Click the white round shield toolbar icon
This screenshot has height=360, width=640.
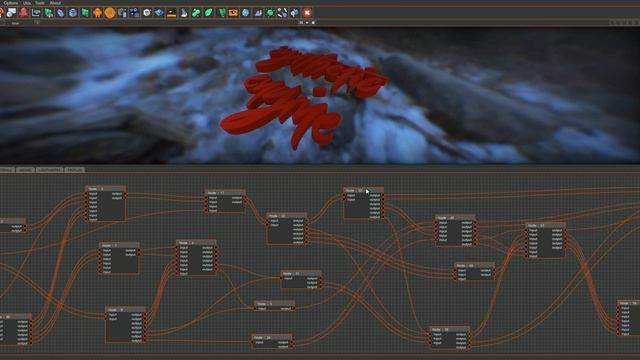[147, 13]
